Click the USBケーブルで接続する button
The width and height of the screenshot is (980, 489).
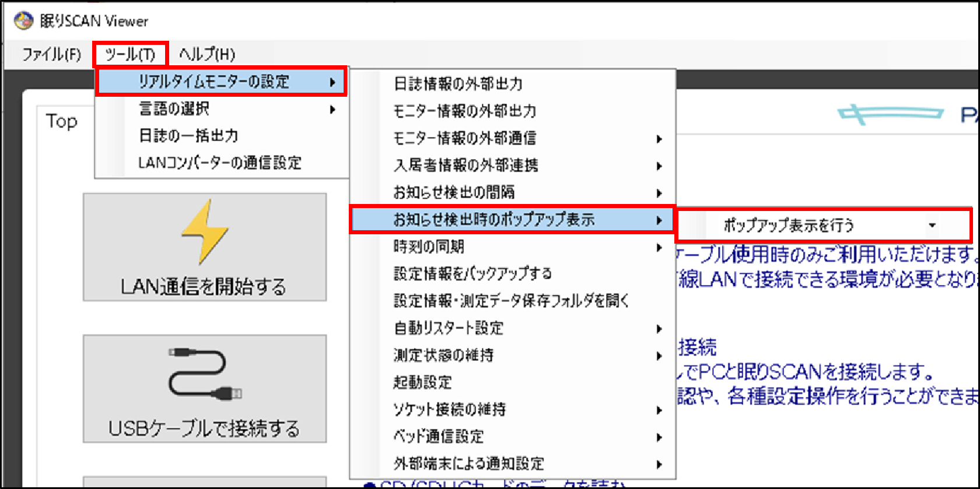(x=205, y=389)
